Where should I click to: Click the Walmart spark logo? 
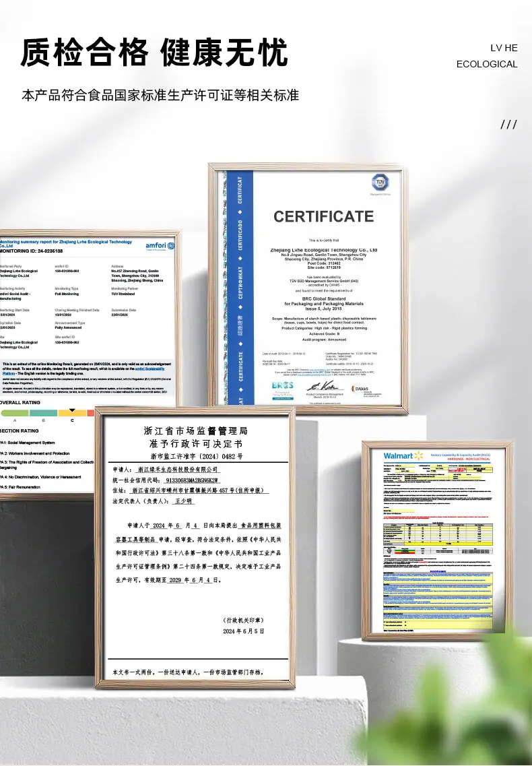pos(419,456)
